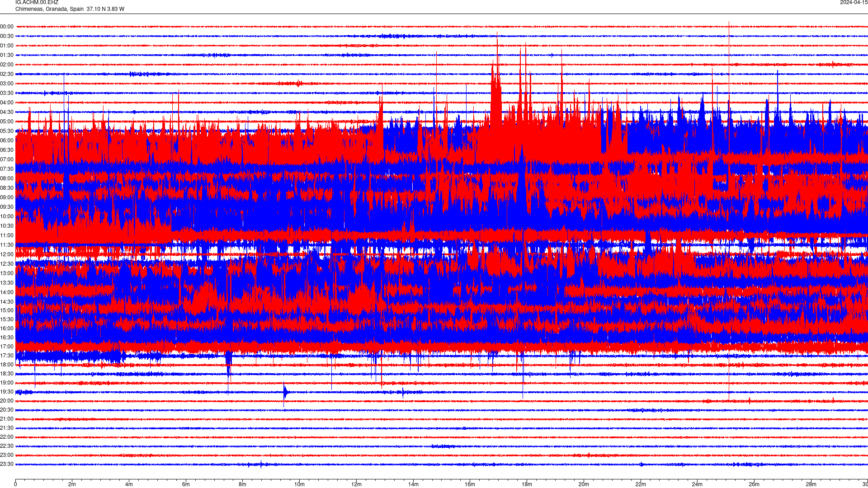Select the 05:30 time row label
This screenshot has height=488, width=868.
tap(7, 131)
